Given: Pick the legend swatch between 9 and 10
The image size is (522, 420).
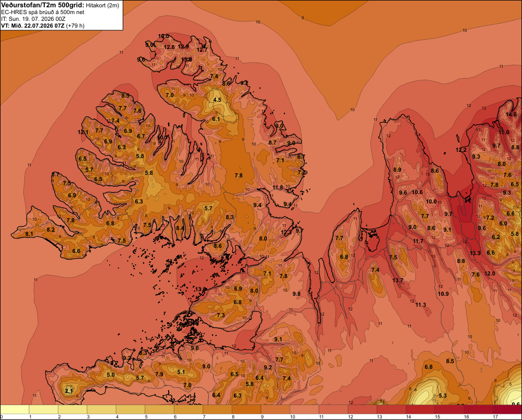Looking at the screenshot, I should pyautogui.click(x=276, y=410).
